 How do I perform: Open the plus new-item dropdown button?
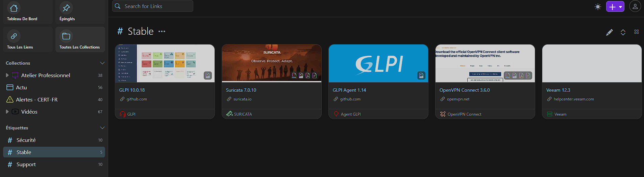(615, 7)
